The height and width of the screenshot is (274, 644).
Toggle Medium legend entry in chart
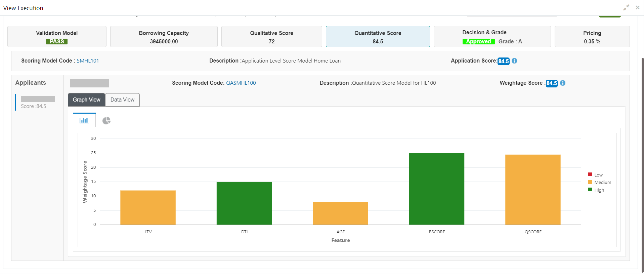click(x=599, y=182)
